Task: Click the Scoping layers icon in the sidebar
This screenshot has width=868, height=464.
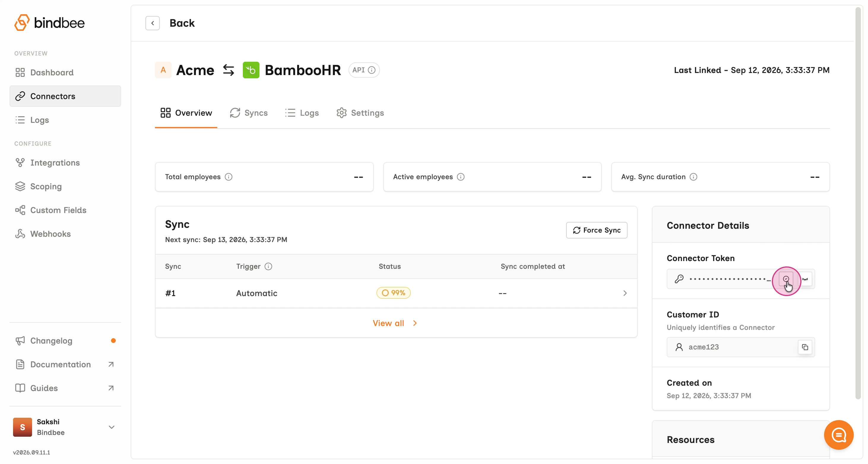Action: (x=20, y=186)
